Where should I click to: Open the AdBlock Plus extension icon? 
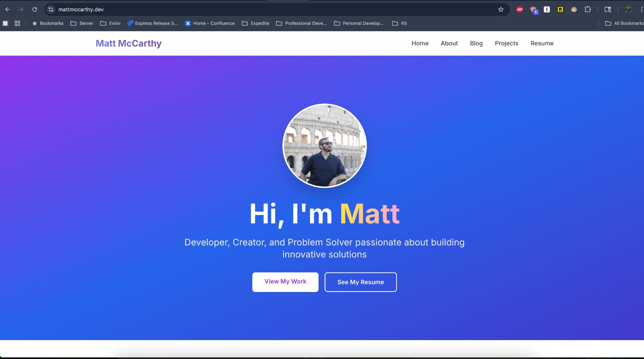(x=519, y=9)
